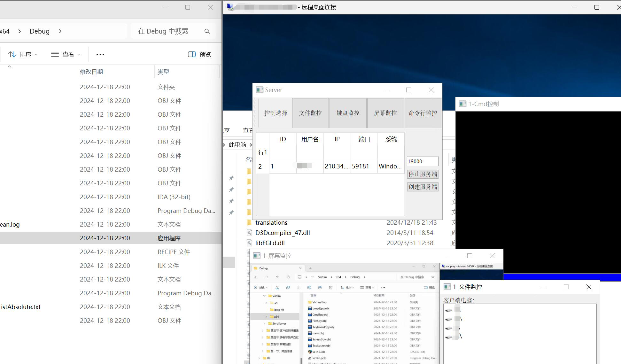Screen dimensions: 621x364
Task: Click the up arrow in 屏幕监控 Explorer view
Action: click(277, 277)
